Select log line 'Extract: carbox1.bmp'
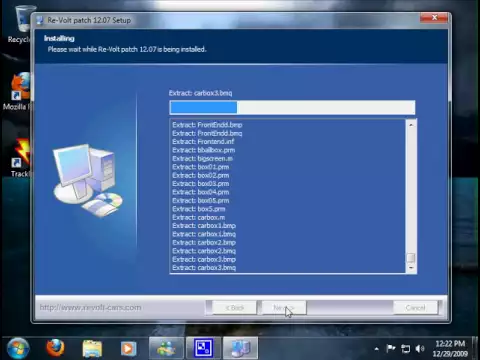The width and height of the screenshot is (480, 360). coord(204,226)
